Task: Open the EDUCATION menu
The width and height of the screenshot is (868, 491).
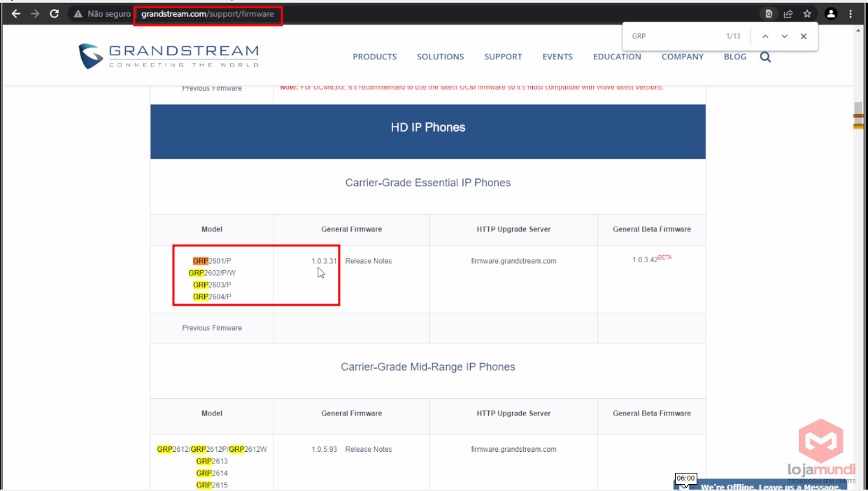Action: 617,57
